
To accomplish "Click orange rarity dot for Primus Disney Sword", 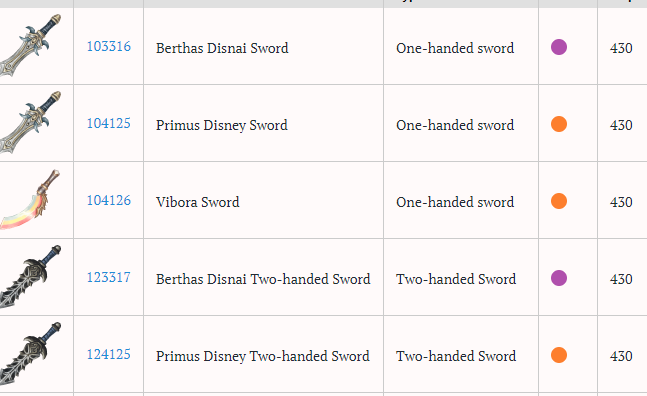I will tap(559, 124).
